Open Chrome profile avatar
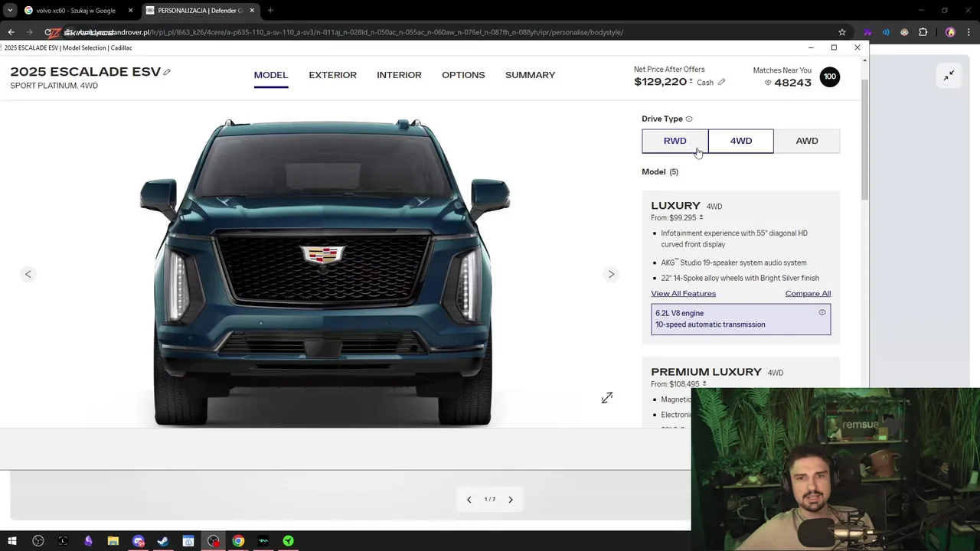Image resolution: width=980 pixels, height=551 pixels. coord(950,32)
